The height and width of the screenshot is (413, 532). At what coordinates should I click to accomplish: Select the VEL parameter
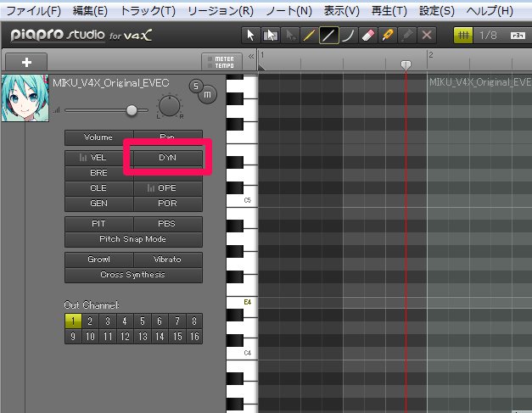[98, 158]
